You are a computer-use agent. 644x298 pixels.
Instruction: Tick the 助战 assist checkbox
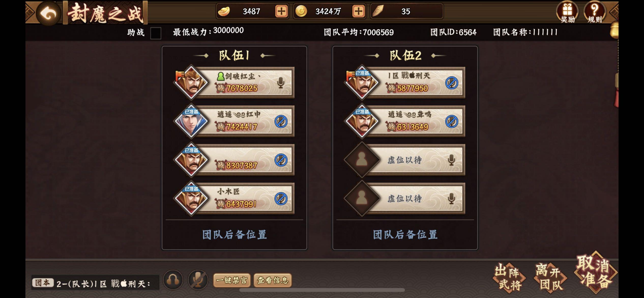(x=156, y=33)
